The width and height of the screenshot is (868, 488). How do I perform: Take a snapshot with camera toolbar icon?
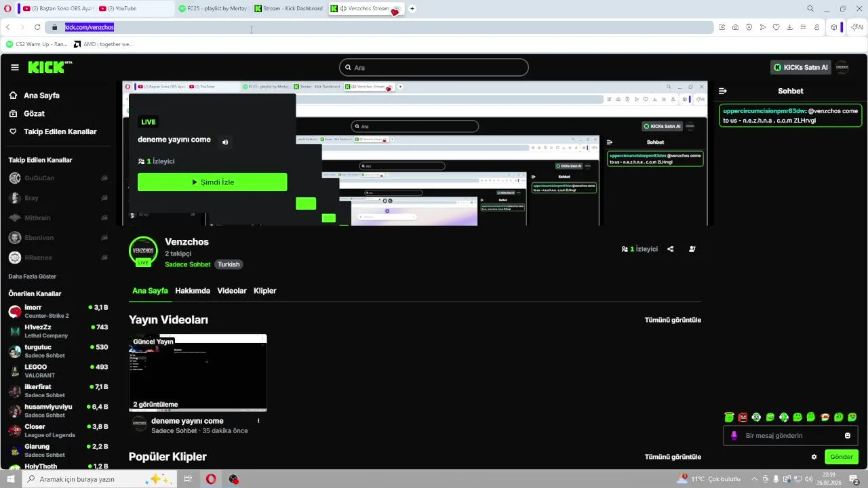[736, 27]
